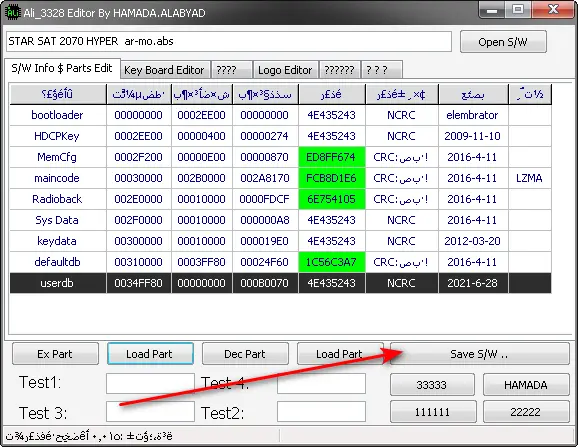Select the Radioback row name

click(58, 199)
